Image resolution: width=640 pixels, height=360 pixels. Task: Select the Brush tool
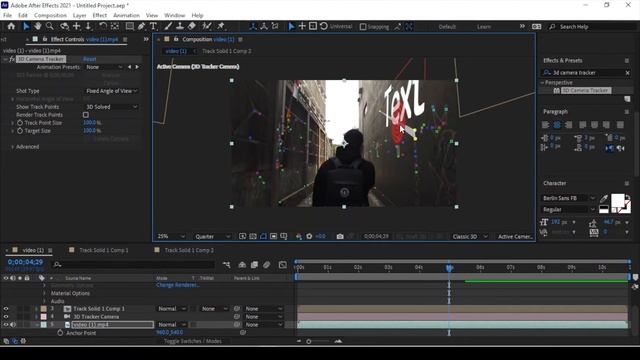[168, 26]
